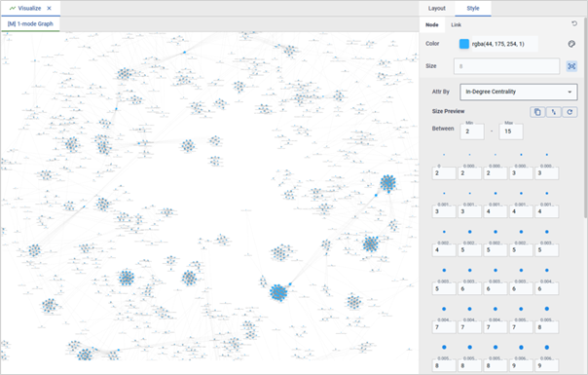588x375 pixels.
Task: Switch to the Layout tab
Action: [437, 8]
